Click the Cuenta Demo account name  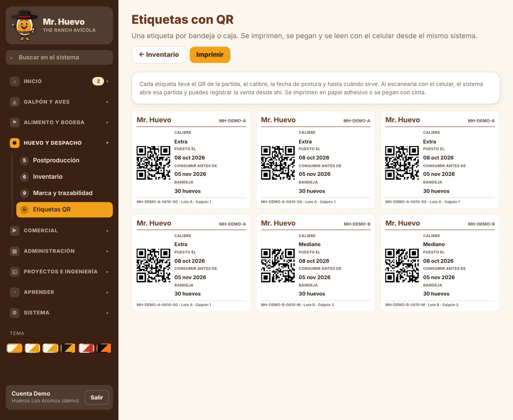click(31, 394)
